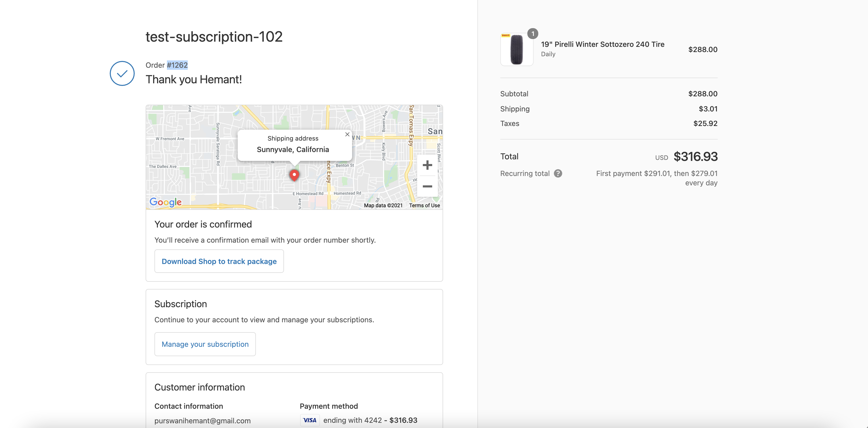Click the item quantity badge on tire

pos(533,34)
